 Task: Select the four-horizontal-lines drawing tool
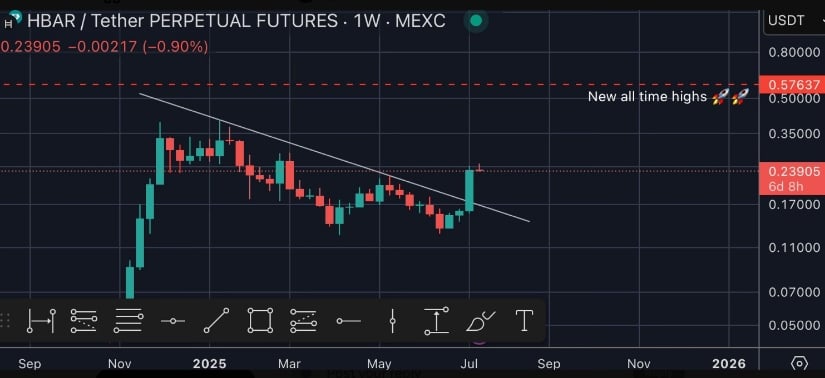128,321
